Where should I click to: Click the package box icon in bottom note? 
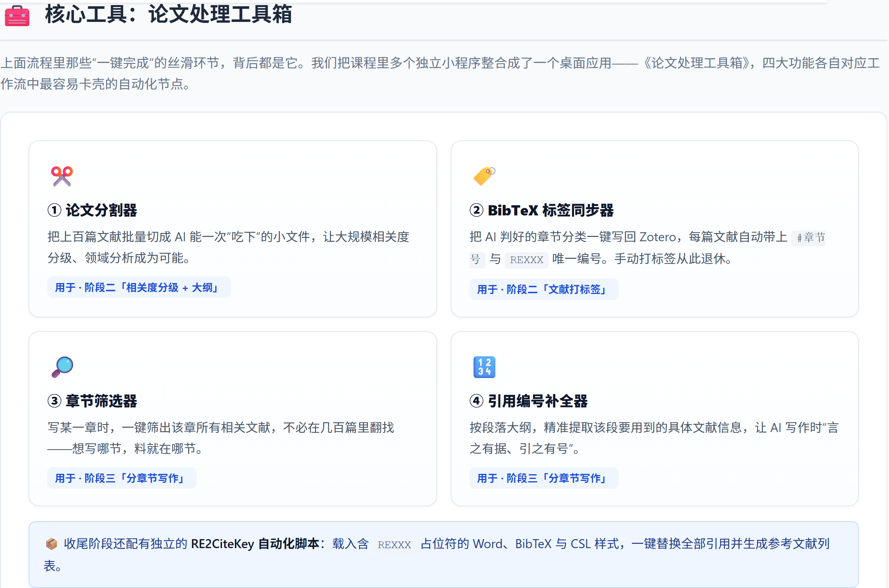point(52,543)
